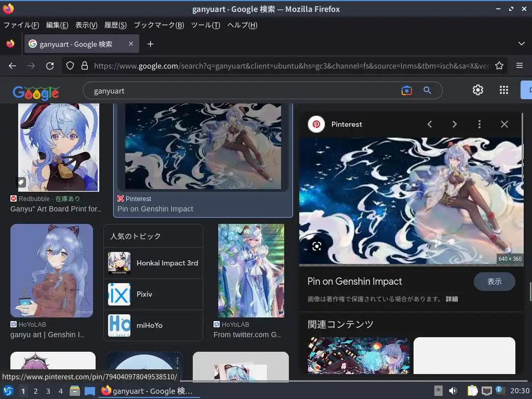Reload the current page
The width and height of the screenshot is (532, 399).
click(x=50, y=66)
